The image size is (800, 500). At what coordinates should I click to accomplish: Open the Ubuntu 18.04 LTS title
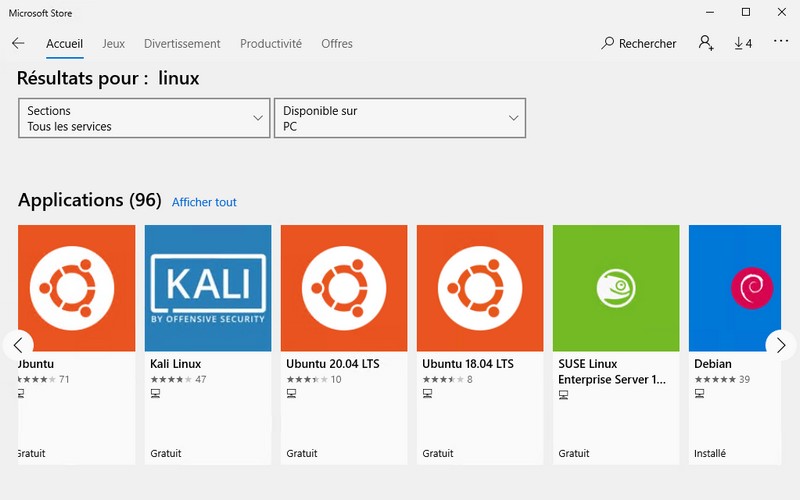coord(468,364)
